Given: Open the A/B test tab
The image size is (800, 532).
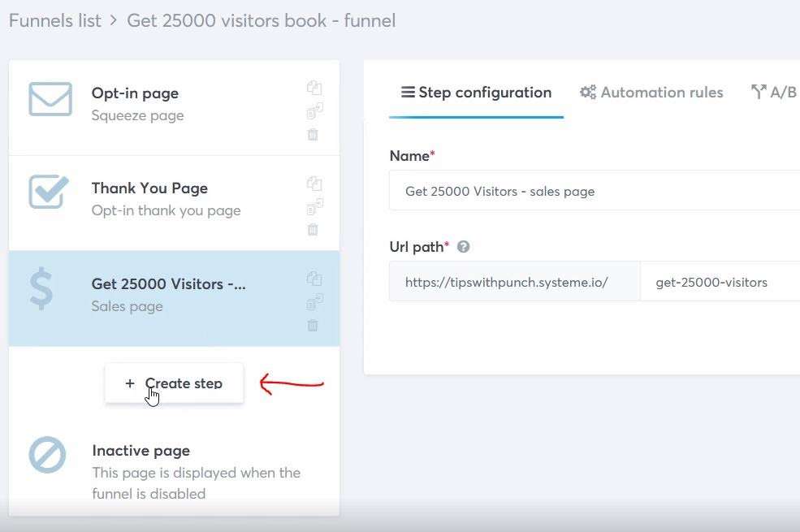Looking at the screenshot, I should 775,93.
